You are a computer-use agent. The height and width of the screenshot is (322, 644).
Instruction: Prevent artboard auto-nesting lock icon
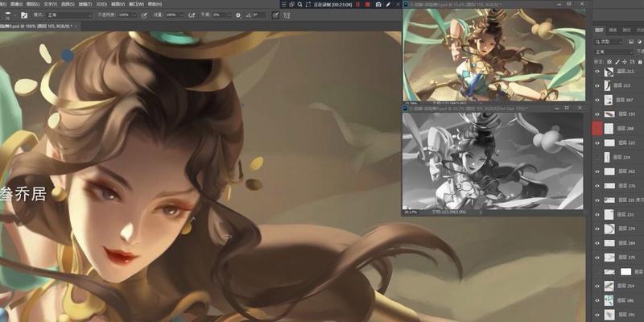632,62
